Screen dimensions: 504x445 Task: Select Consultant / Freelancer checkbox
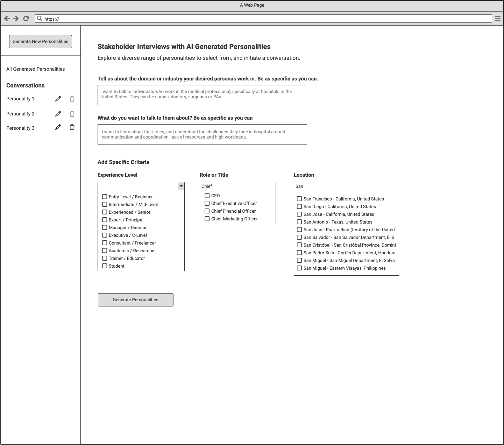point(105,243)
